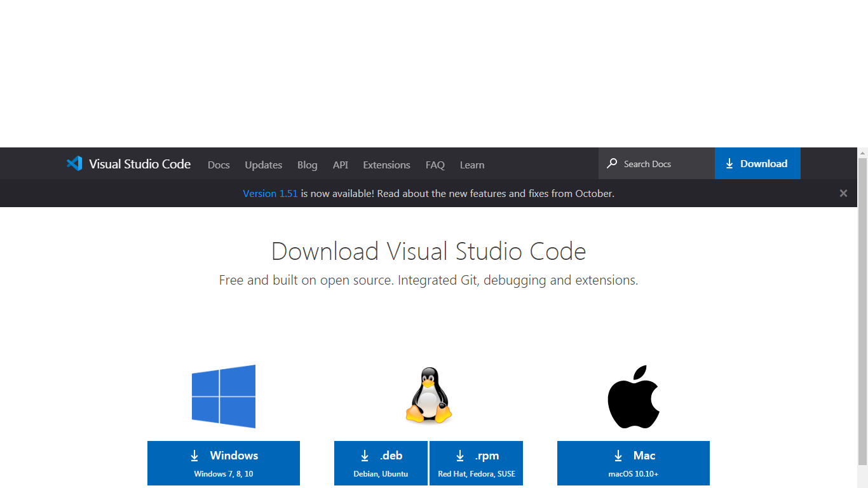Screen dimensions: 868x488
Task: Click the download arrow in the header Download button
Action: 729,164
